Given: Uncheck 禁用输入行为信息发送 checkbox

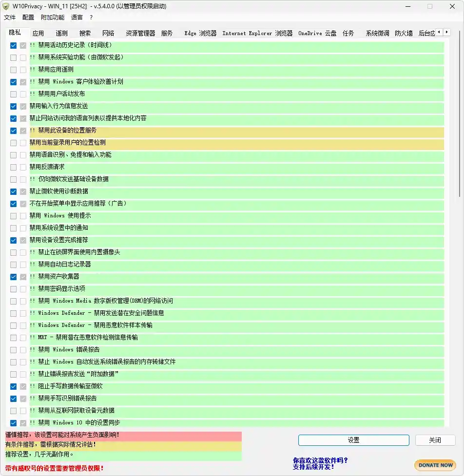Looking at the screenshot, I should tap(13, 106).
